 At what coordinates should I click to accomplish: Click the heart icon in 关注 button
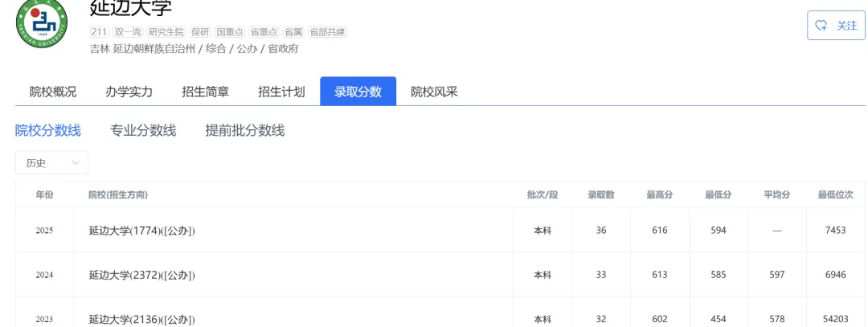pyautogui.click(x=821, y=25)
